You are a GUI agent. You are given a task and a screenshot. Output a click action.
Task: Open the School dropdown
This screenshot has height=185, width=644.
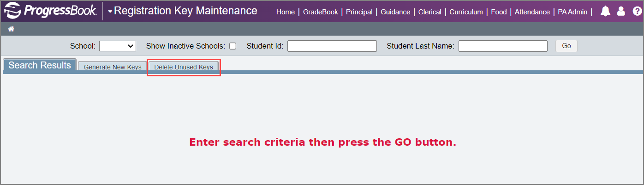coord(118,46)
